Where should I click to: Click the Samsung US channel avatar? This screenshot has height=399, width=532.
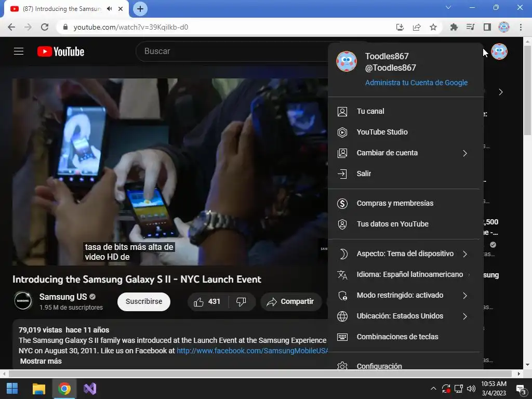(23, 301)
